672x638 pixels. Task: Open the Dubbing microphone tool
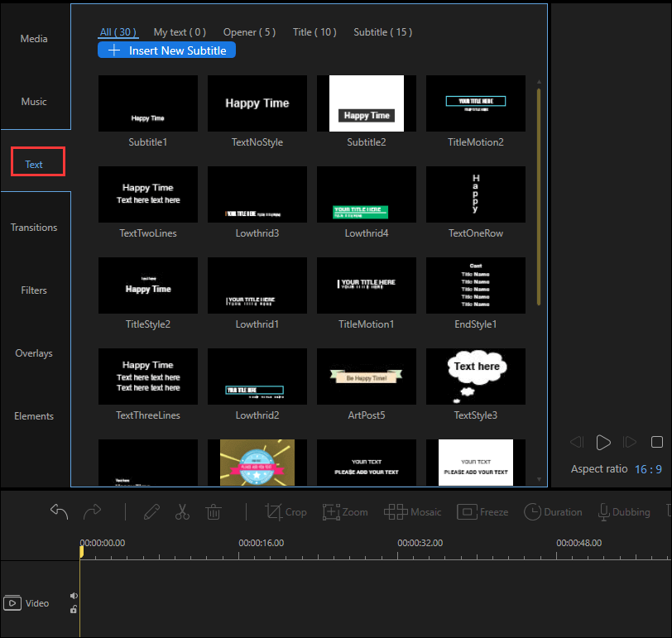pyautogui.click(x=623, y=512)
